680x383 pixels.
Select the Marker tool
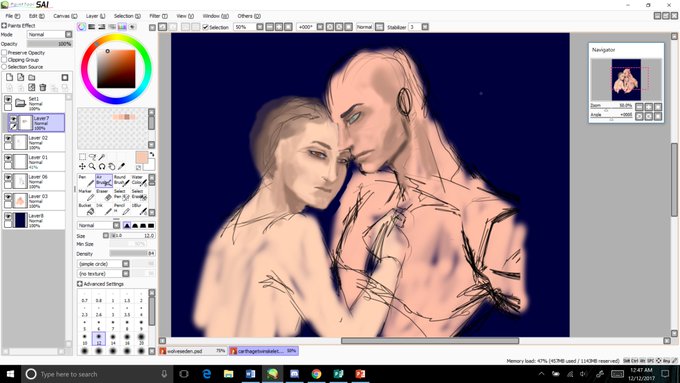[x=86, y=194]
